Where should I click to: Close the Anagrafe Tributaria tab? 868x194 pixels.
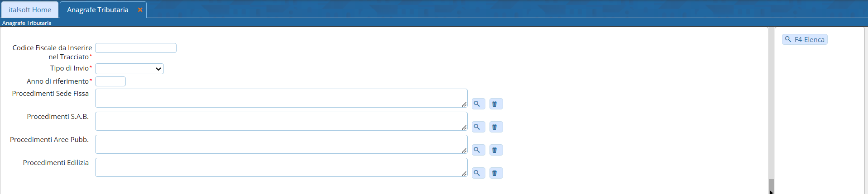pos(140,9)
